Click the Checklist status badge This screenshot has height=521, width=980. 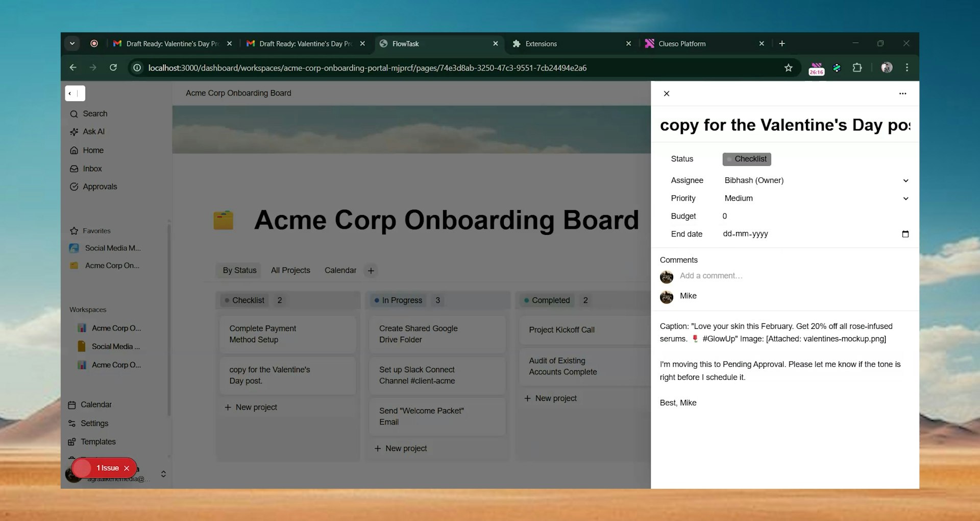coord(746,159)
